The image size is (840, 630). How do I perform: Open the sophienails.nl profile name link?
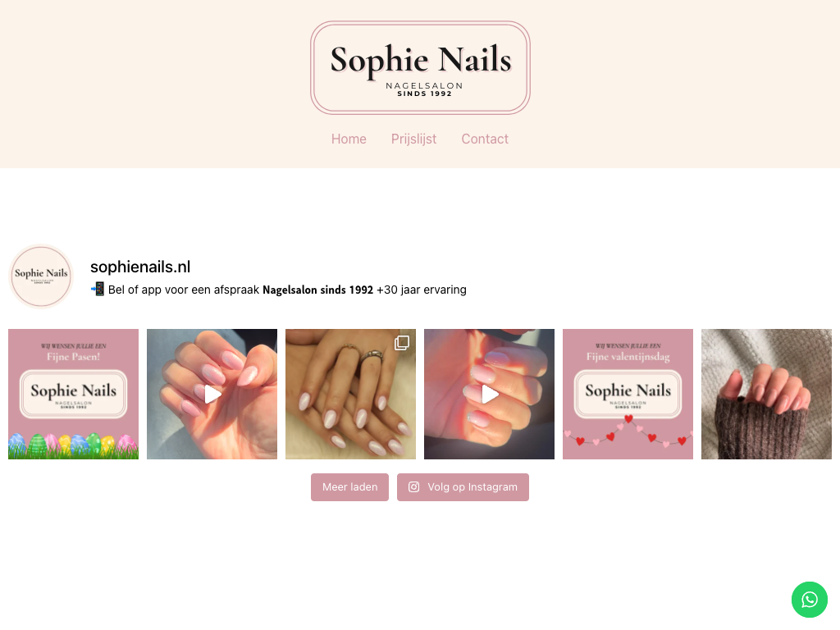tap(140, 267)
